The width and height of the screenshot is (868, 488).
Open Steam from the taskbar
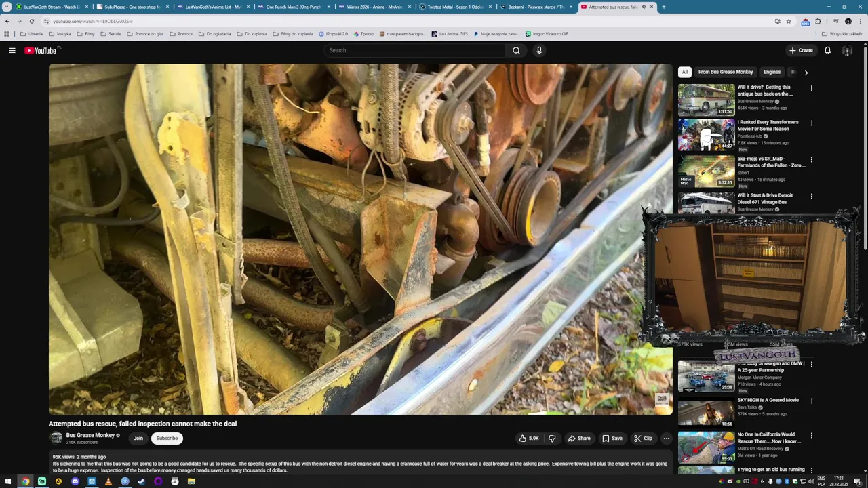pos(141,481)
